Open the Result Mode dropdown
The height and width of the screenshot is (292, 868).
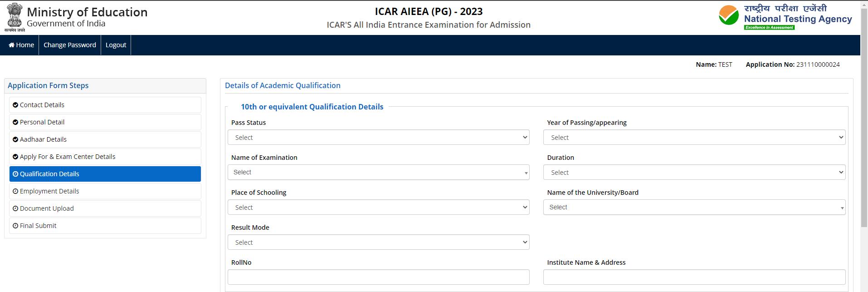pos(378,243)
